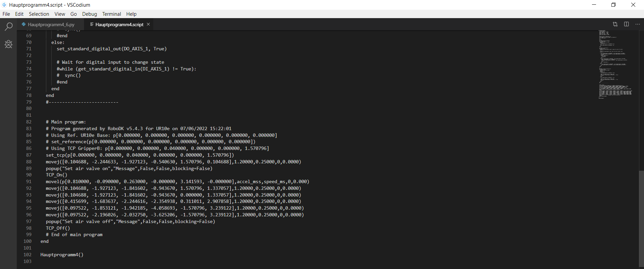The height and width of the screenshot is (269, 644).
Task: Open the Edit menu
Action: click(19, 14)
